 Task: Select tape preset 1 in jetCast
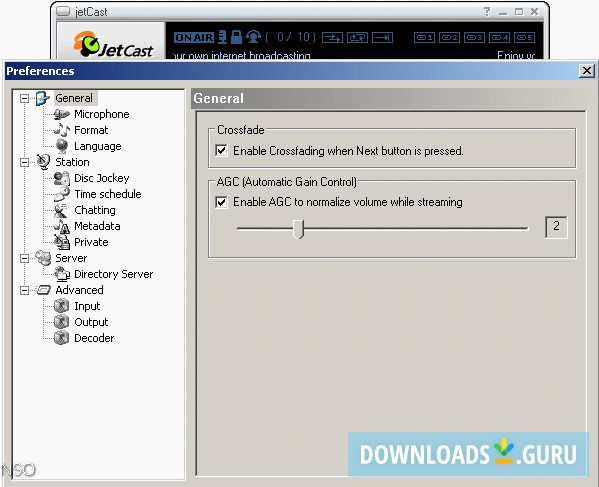424,37
